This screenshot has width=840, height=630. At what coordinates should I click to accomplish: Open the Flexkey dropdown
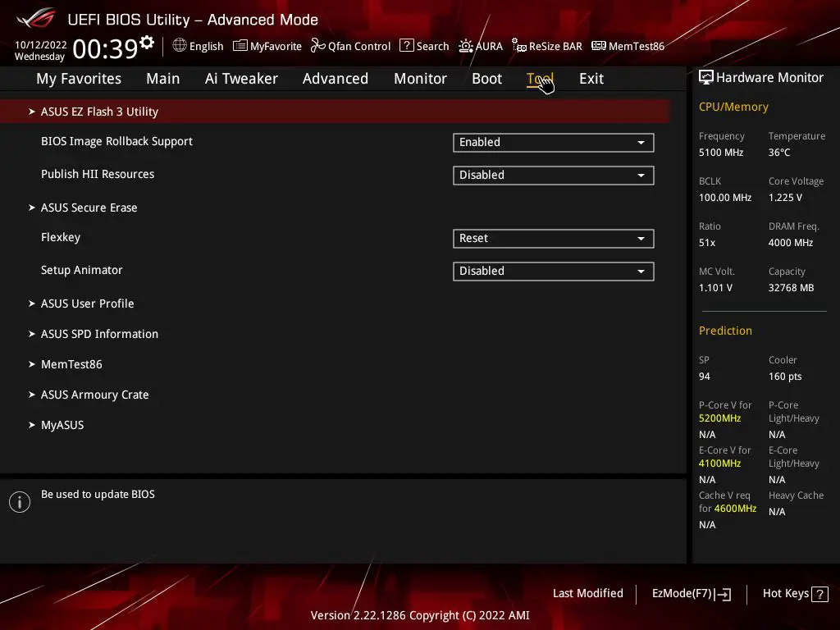554,239
